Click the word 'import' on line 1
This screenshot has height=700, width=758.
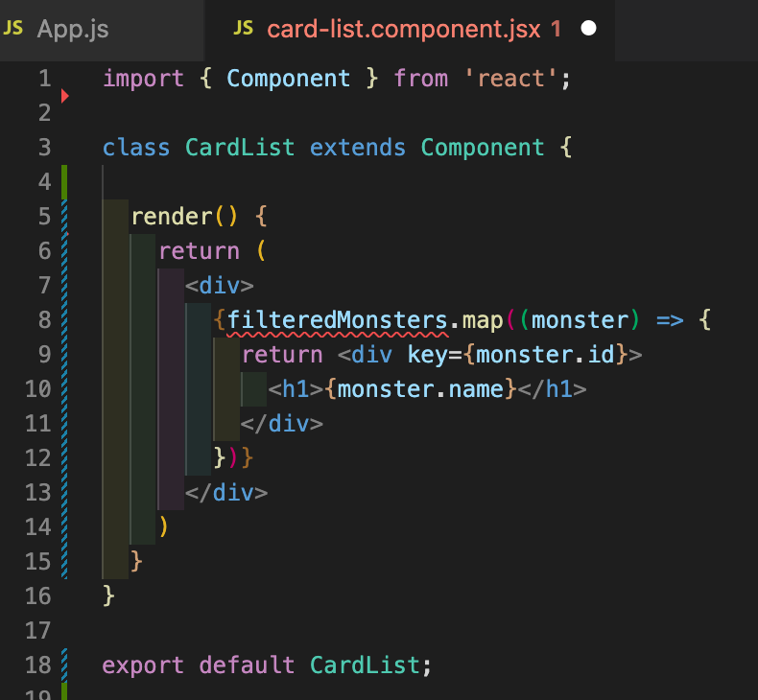click(x=144, y=80)
